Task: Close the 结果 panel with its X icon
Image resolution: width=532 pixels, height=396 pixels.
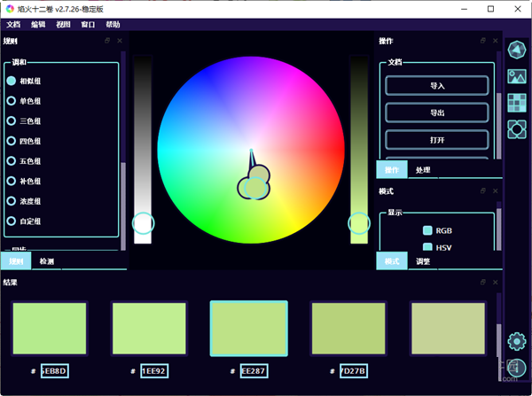Action: click(495, 283)
